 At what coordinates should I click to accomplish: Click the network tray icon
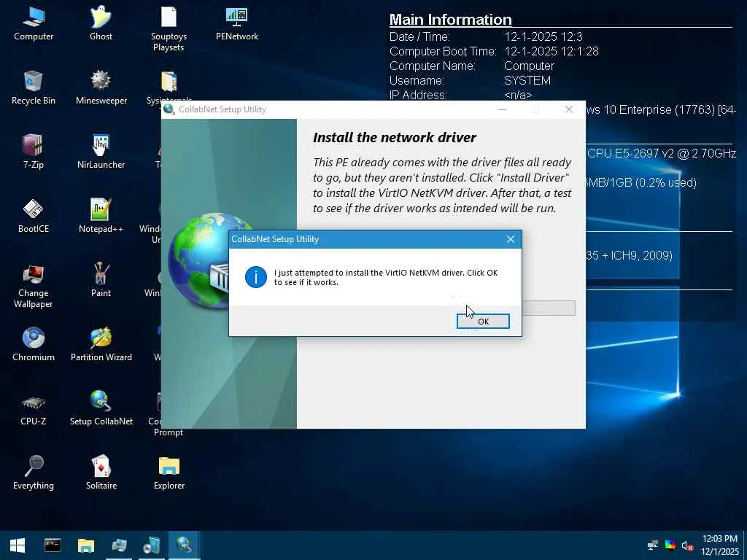tap(653, 545)
